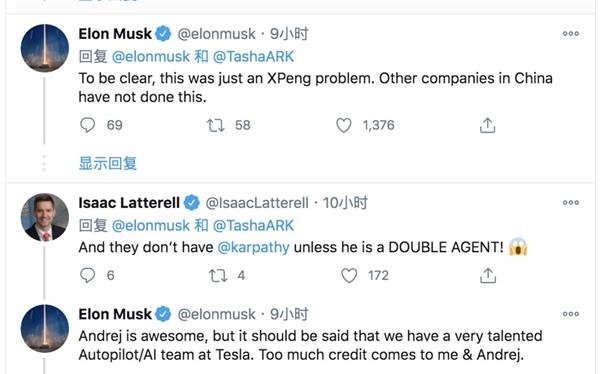Reply to Elon's XPeng problem tweet
Viewport: 600px width, 374px height.
[87, 125]
